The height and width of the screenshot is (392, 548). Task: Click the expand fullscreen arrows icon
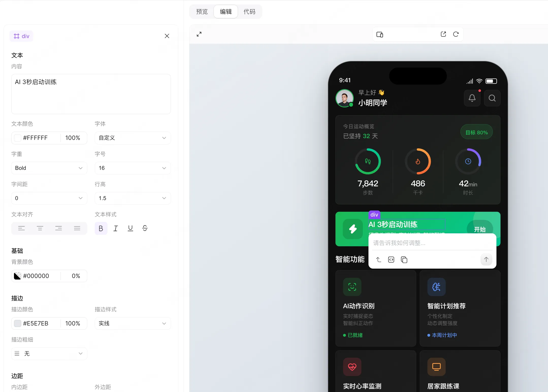[199, 34]
